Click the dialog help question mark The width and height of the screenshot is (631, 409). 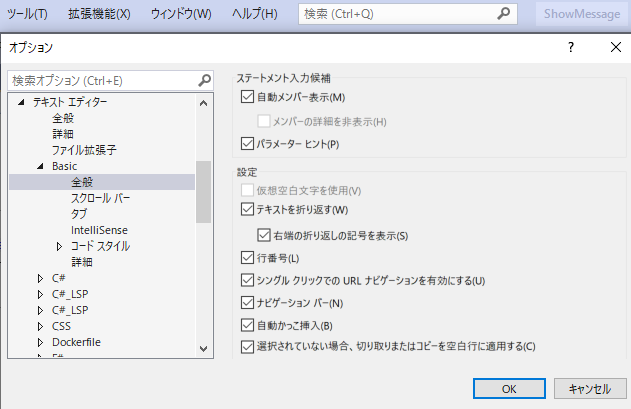pos(571,47)
